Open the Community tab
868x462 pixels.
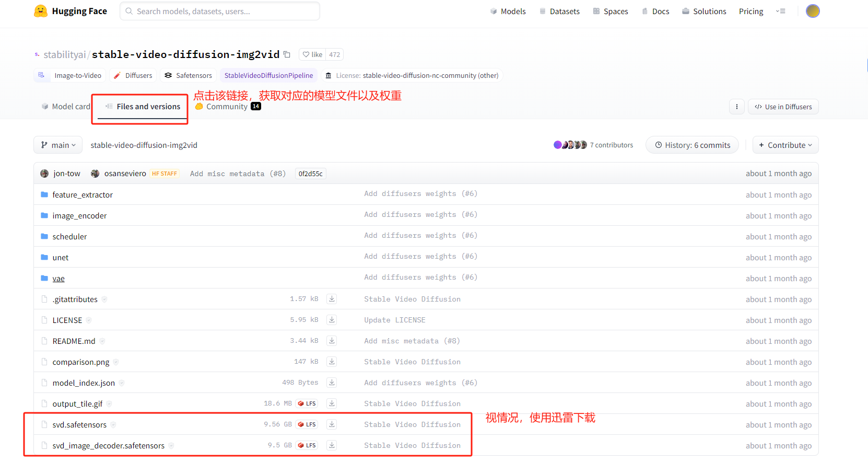tap(228, 106)
